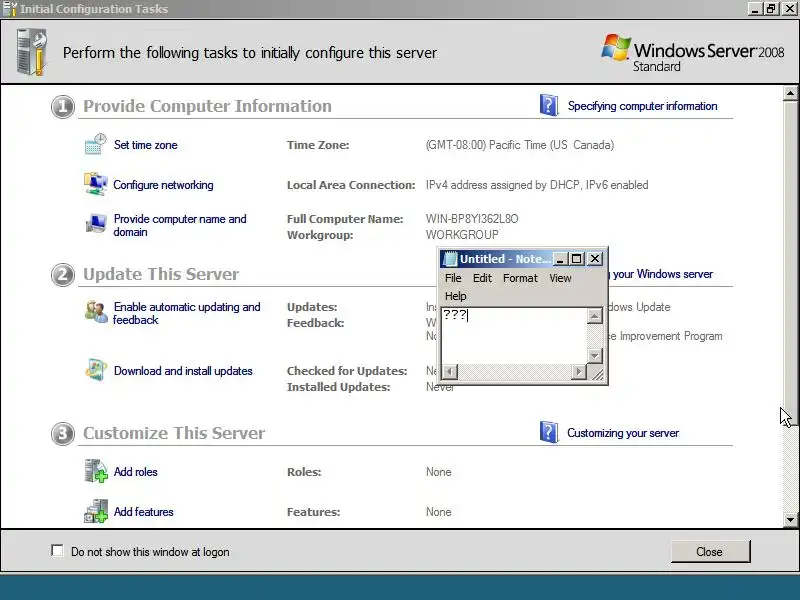Click the Specifying computer information help icon
Image resolution: width=800 pixels, height=600 pixels.
point(549,105)
